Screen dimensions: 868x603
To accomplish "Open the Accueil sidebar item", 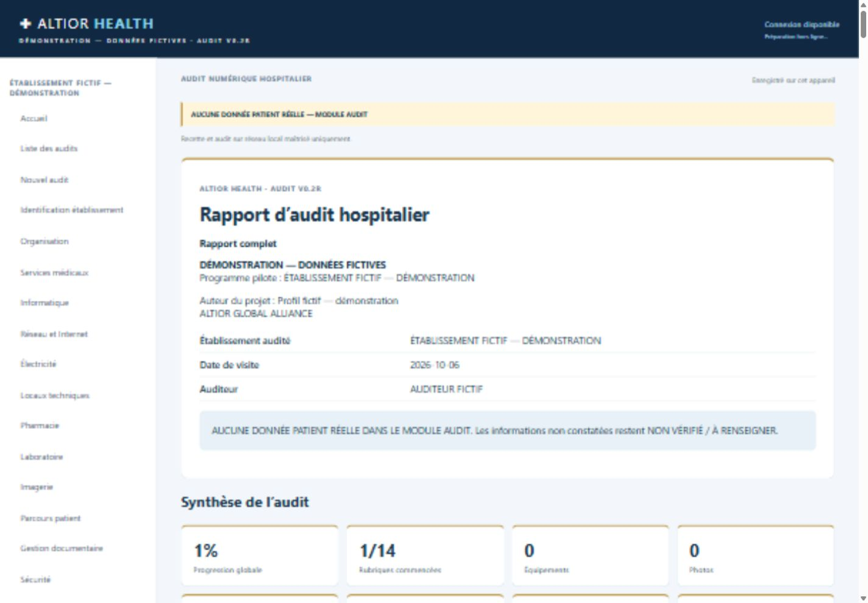I will [34, 118].
